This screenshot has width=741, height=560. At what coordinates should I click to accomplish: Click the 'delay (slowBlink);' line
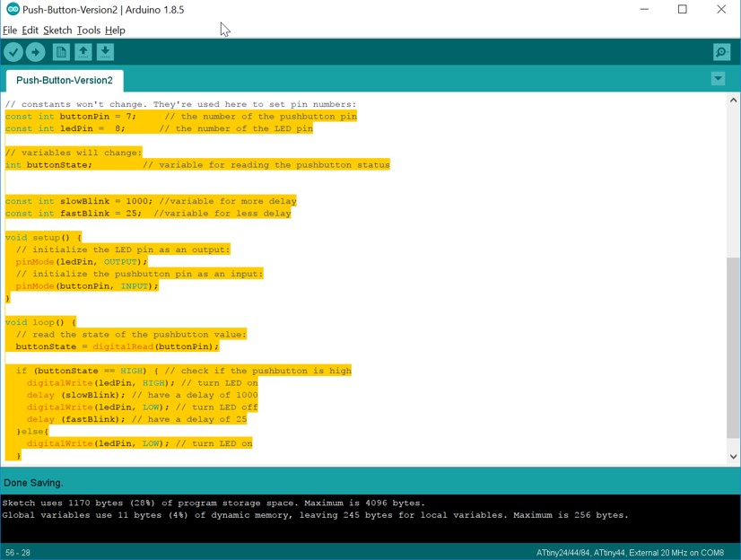[143, 395]
